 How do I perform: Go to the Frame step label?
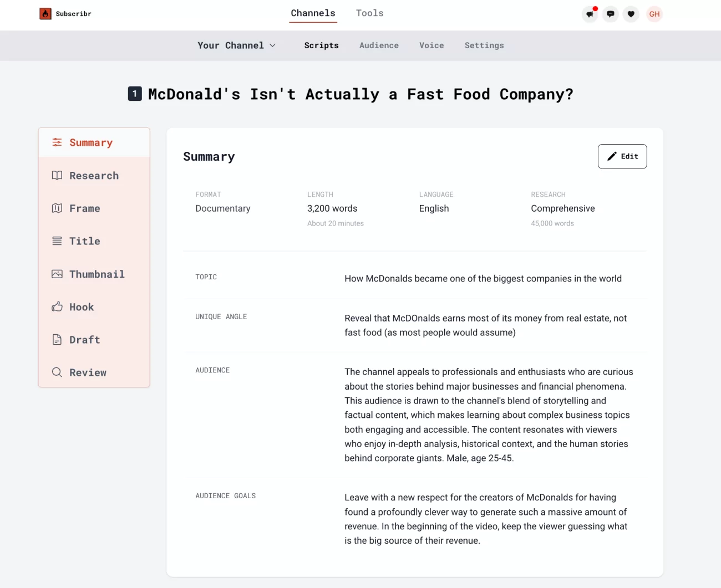tap(85, 208)
